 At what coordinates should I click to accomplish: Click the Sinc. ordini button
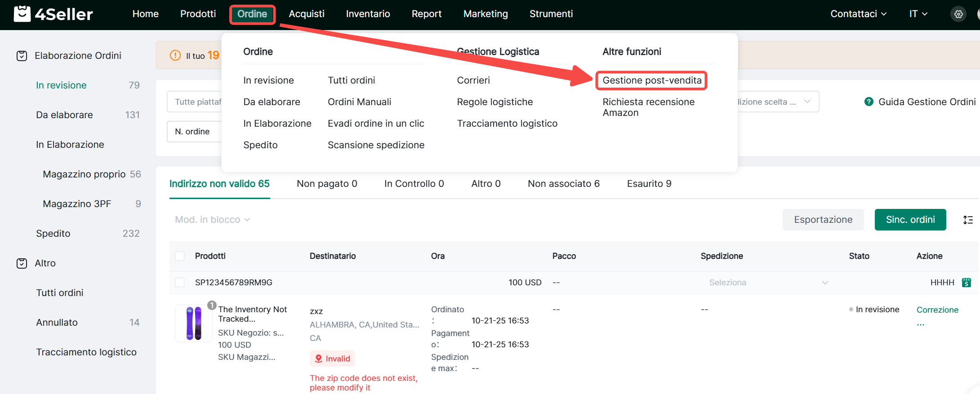click(x=910, y=220)
